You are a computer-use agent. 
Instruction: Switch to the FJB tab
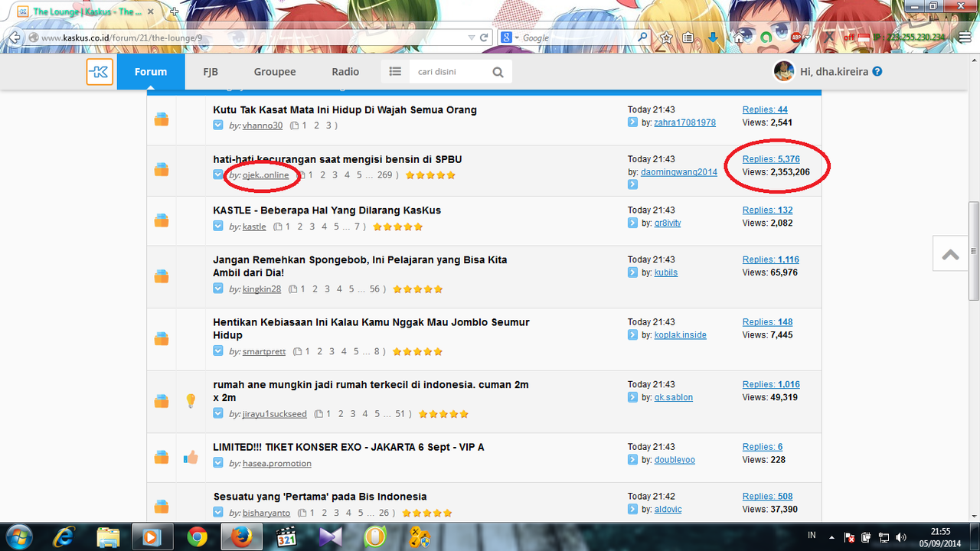coord(211,72)
